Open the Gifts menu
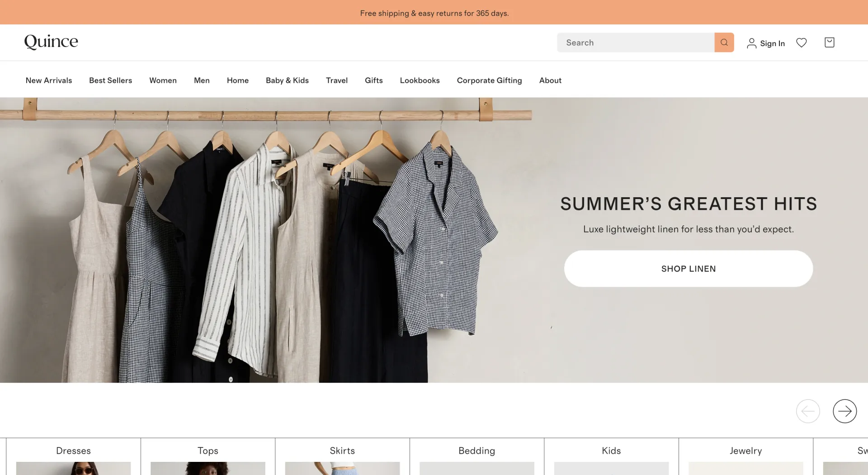The image size is (868, 475). [374, 80]
